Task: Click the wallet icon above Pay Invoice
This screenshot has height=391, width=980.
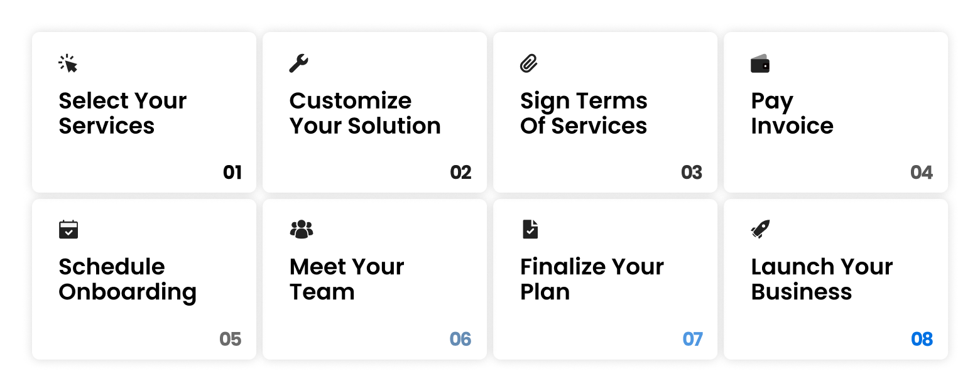Action: coord(760,64)
